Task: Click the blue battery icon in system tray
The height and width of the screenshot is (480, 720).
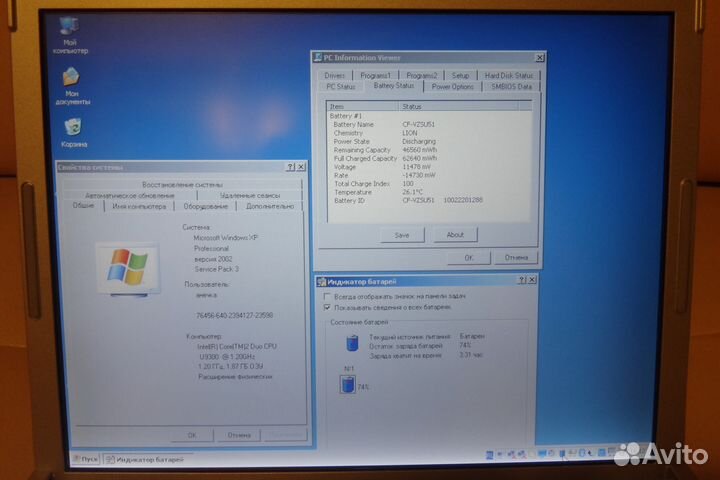Action: pos(562,454)
